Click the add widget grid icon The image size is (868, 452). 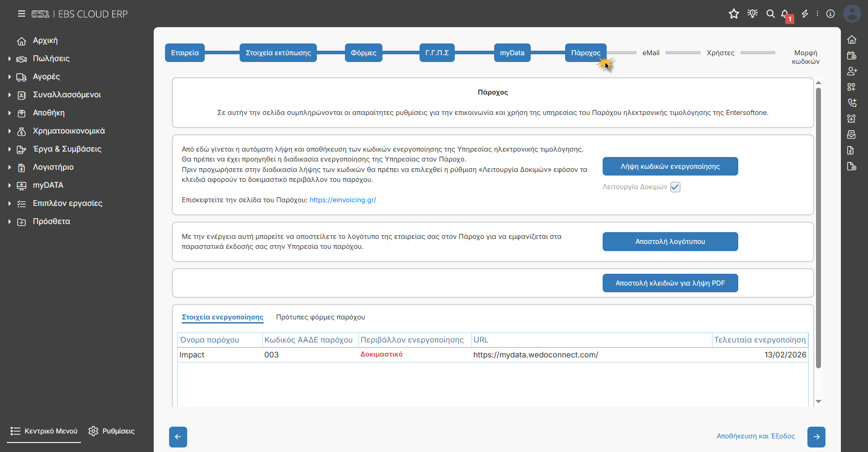point(852,87)
